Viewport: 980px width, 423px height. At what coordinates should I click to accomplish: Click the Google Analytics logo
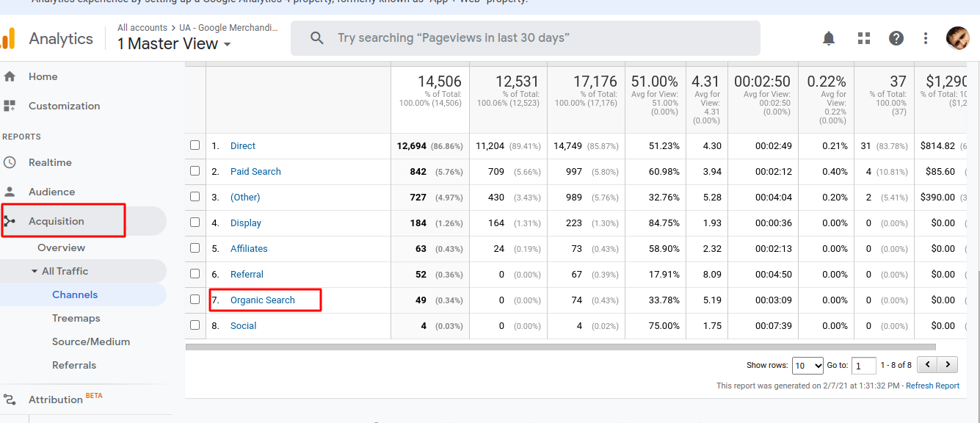pyautogui.click(x=8, y=38)
